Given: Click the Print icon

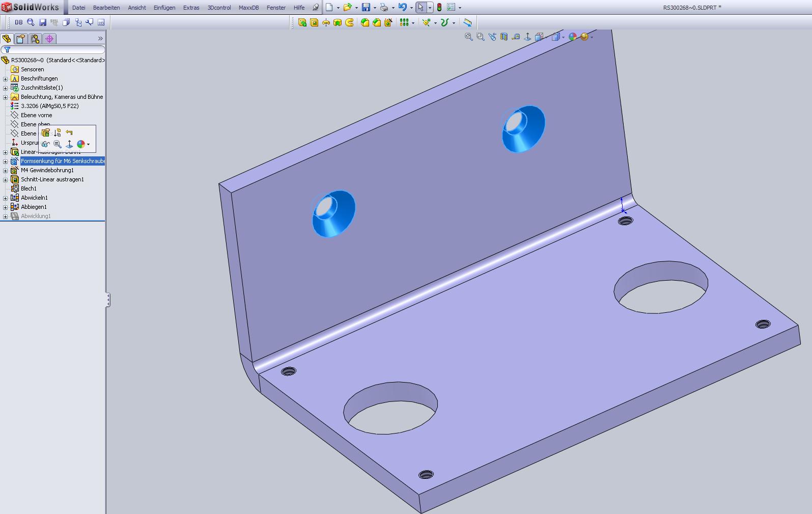Looking at the screenshot, I should [384, 8].
